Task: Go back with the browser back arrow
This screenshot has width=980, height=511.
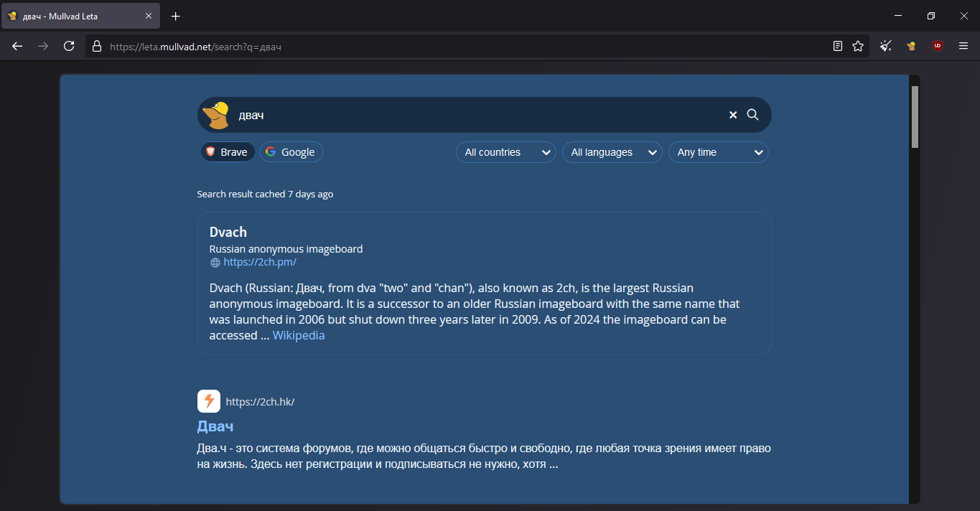Action: [x=17, y=46]
